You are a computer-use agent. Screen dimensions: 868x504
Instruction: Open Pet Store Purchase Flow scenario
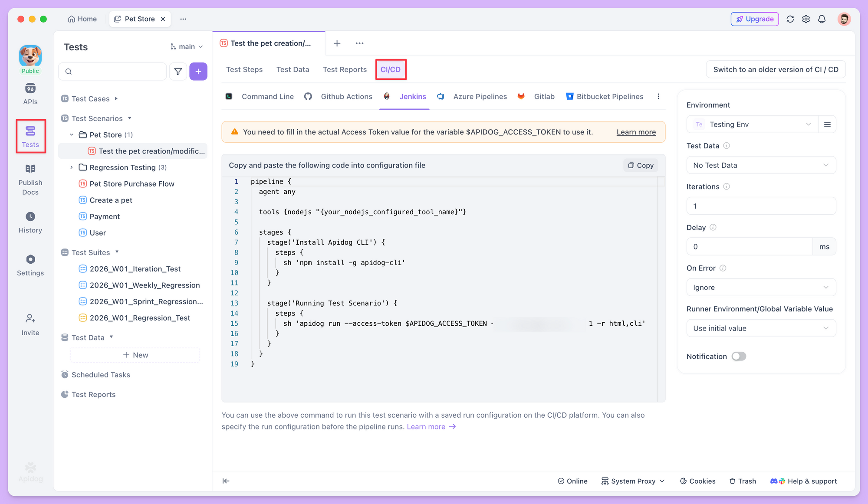click(x=132, y=184)
